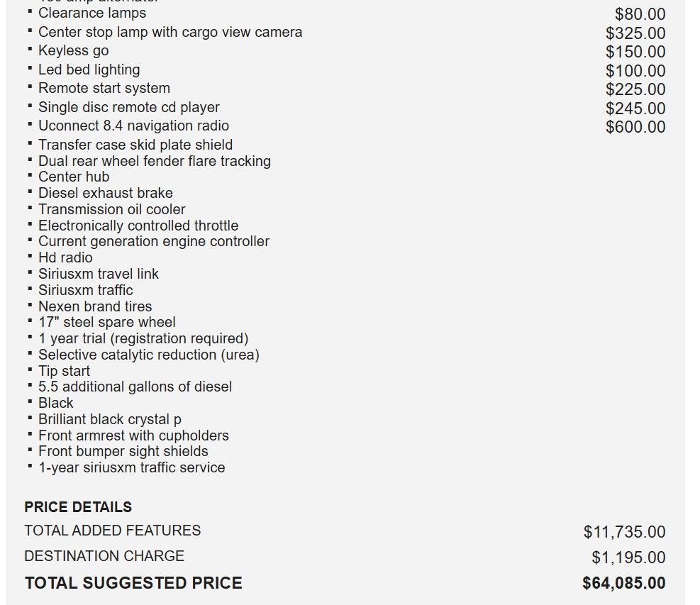Click the Nexen brand tires item
The width and height of the screenshot is (700, 605).
tap(95, 306)
